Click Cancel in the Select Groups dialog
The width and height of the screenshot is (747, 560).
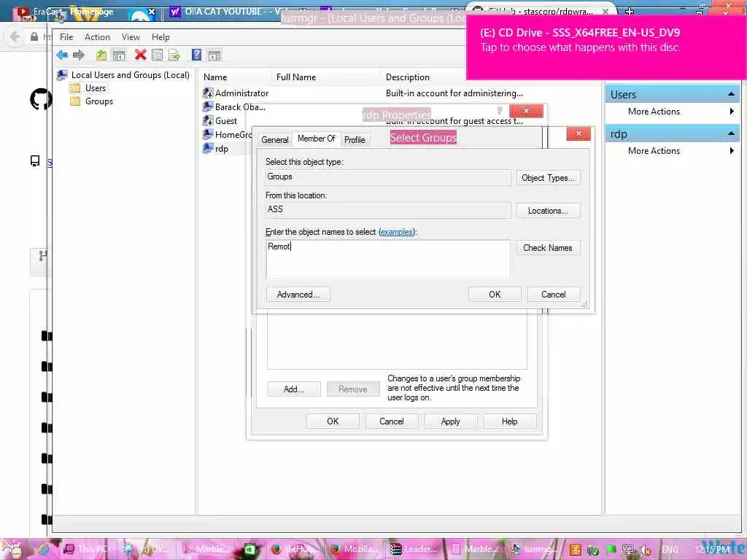coord(554,295)
